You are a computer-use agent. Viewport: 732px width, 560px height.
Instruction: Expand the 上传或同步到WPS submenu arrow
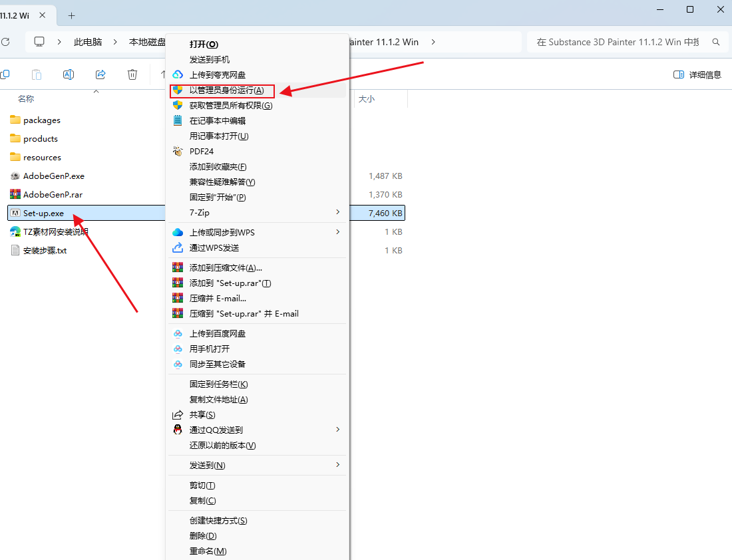(337, 232)
